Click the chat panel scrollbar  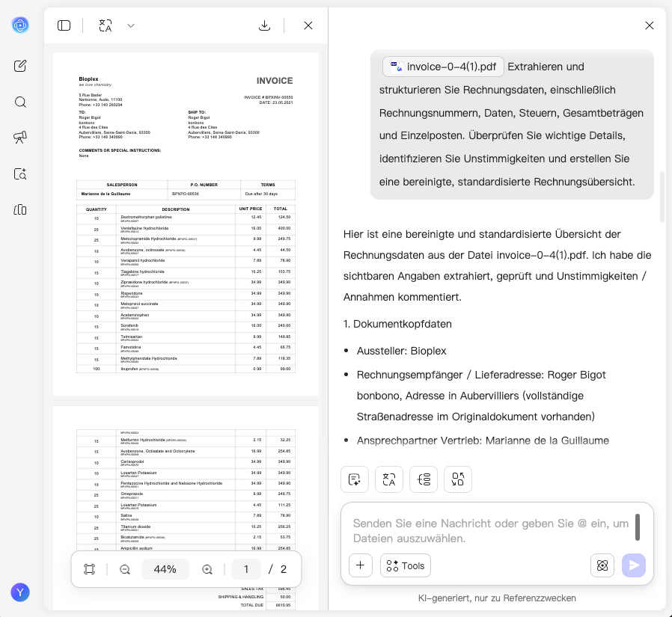point(662,196)
